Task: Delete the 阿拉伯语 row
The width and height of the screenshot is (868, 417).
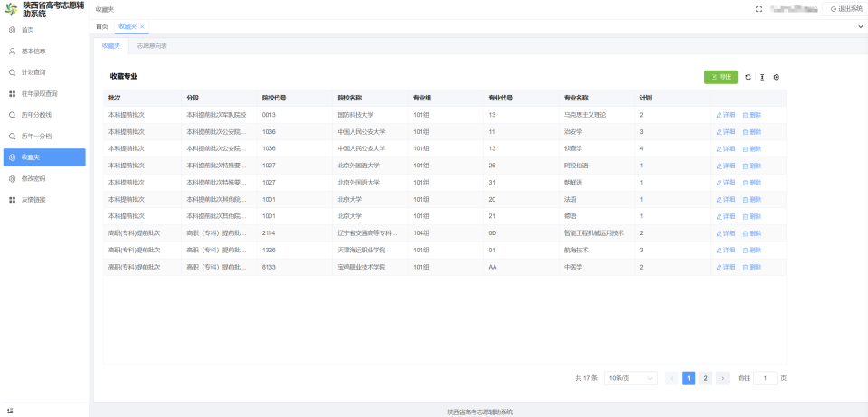Action: (752, 166)
